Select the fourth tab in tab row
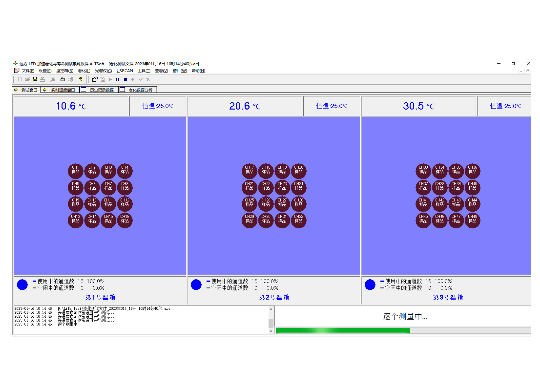Viewport: 540px width, 380px height. point(138,90)
